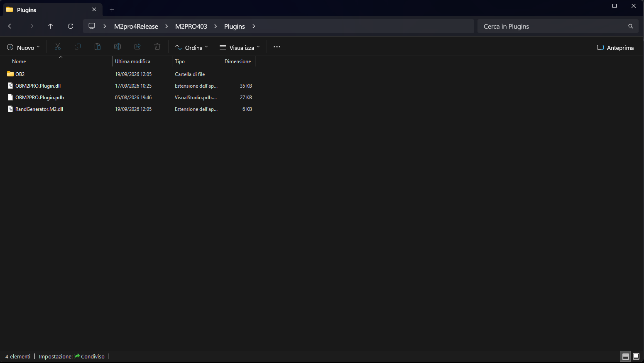The height and width of the screenshot is (363, 644).
Task: Open the Ordina sort dropdown
Action: tap(191, 47)
